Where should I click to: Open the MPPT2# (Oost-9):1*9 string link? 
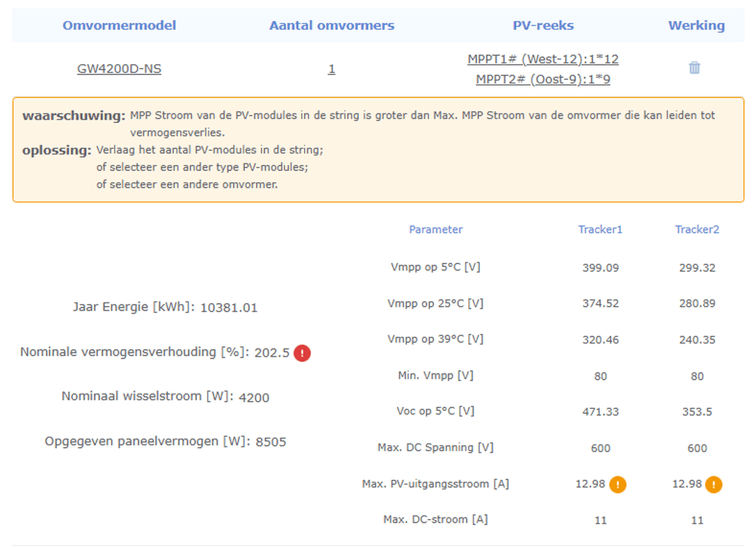point(542,79)
